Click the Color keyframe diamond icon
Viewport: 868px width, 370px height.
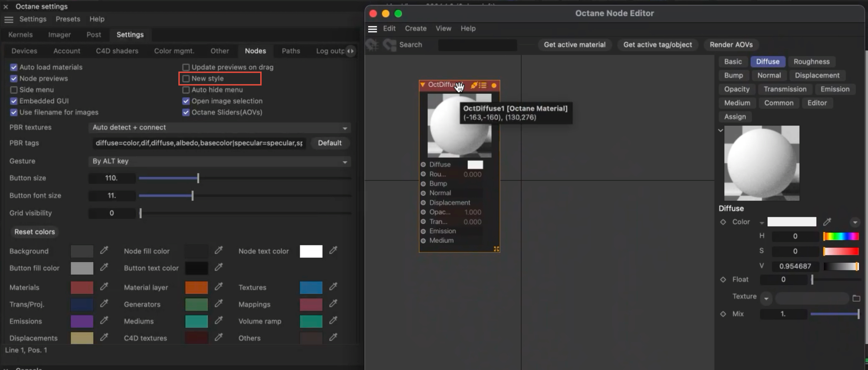click(x=723, y=222)
